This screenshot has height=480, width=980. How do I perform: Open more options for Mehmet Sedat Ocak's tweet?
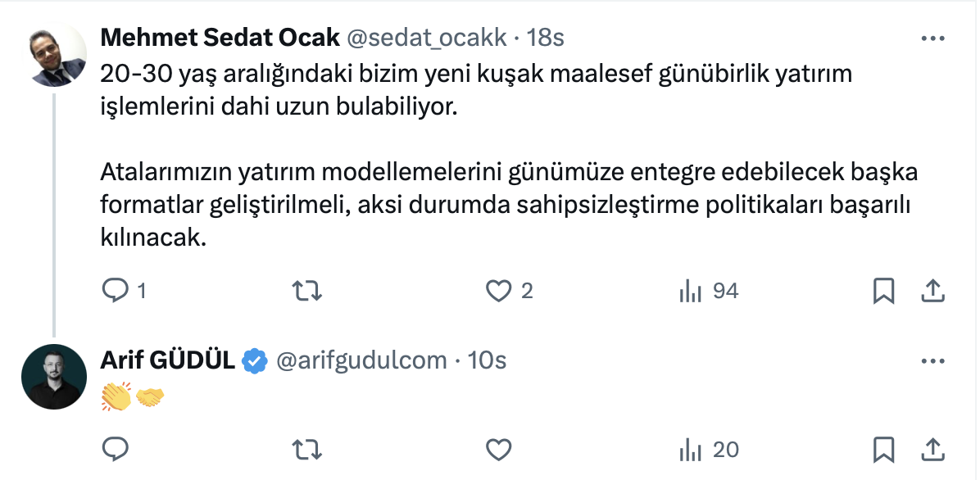[x=933, y=38]
